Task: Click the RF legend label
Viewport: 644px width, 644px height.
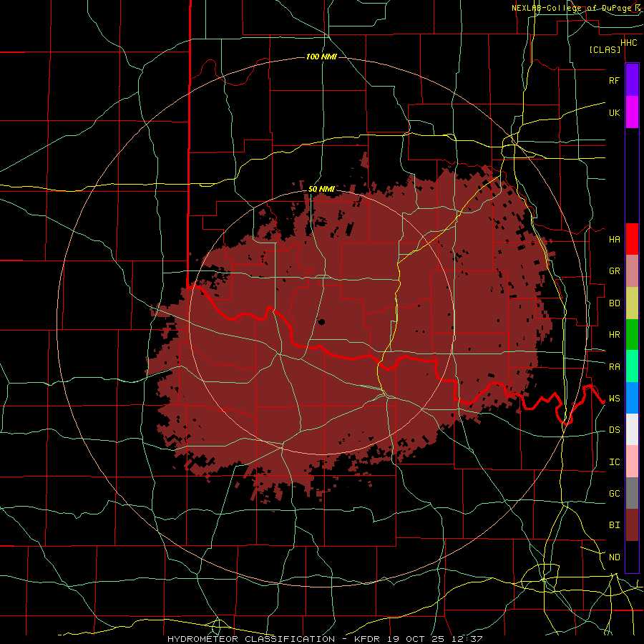Action: (614, 80)
